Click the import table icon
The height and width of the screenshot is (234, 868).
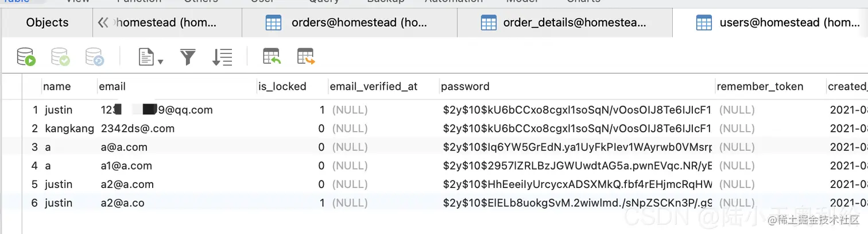click(x=272, y=56)
